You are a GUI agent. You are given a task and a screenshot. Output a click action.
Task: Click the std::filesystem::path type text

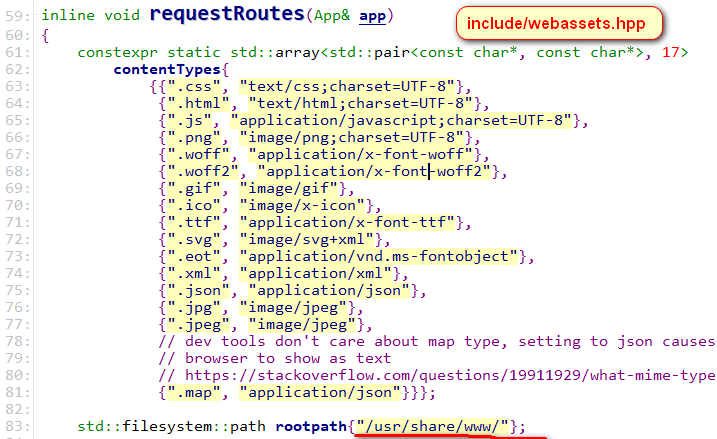(171, 426)
